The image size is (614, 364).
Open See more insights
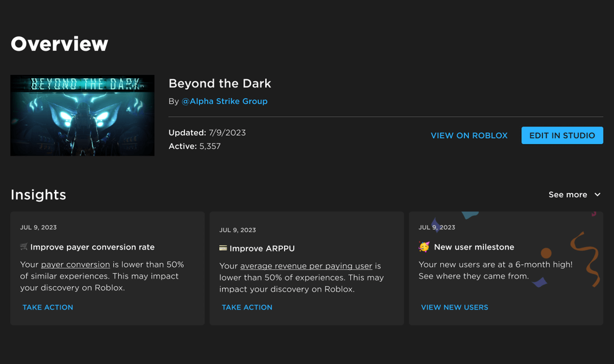568,195
